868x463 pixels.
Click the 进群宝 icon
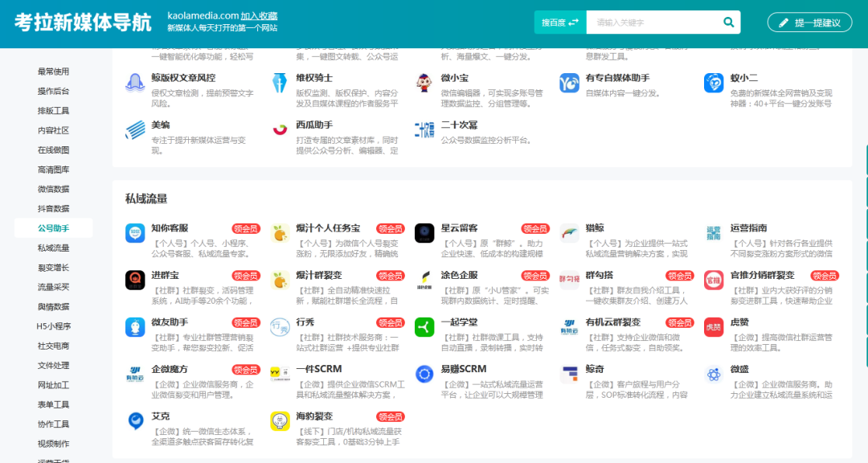(x=135, y=281)
